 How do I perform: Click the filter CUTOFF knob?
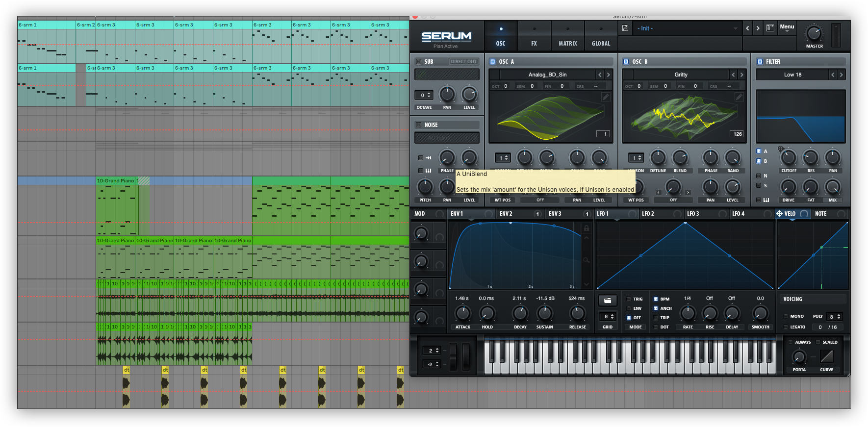[x=788, y=158]
